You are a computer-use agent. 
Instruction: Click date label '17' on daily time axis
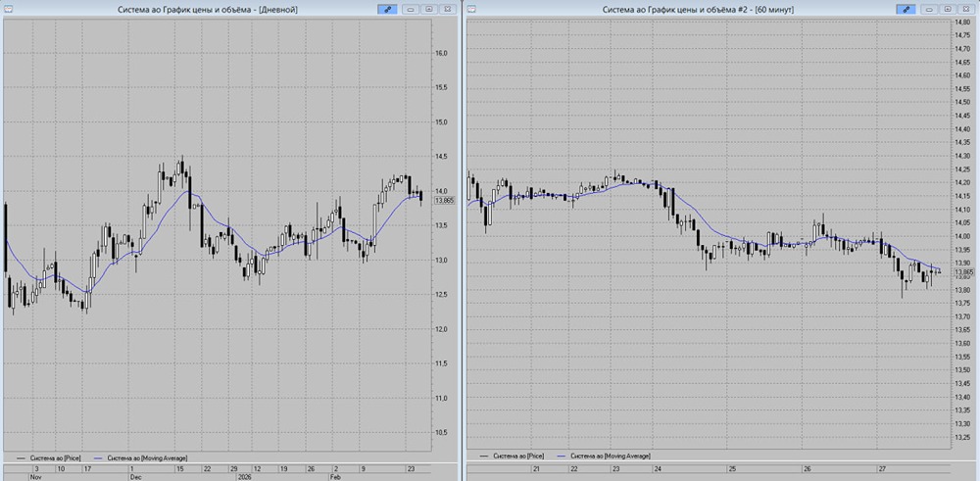87,468
